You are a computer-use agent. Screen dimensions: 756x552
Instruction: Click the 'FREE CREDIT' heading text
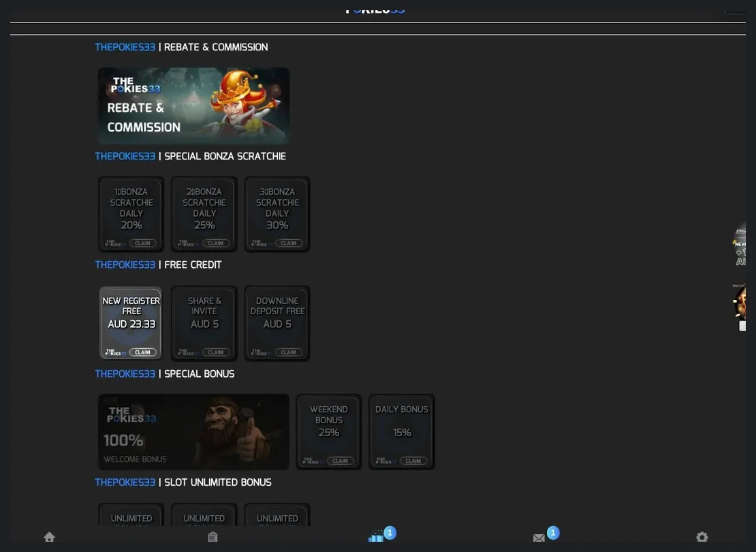point(193,265)
